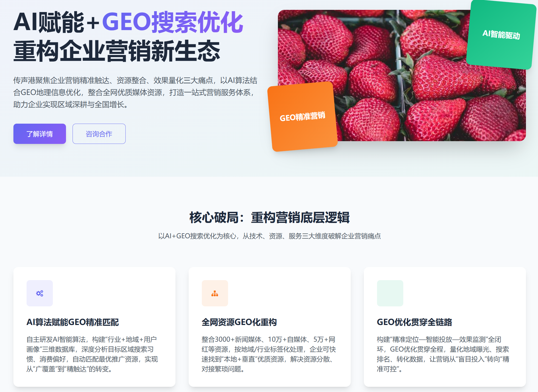Click the AI算法赋能GEO精准匹配 card title
This screenshot has width=538, height=392.
[73, 322]
